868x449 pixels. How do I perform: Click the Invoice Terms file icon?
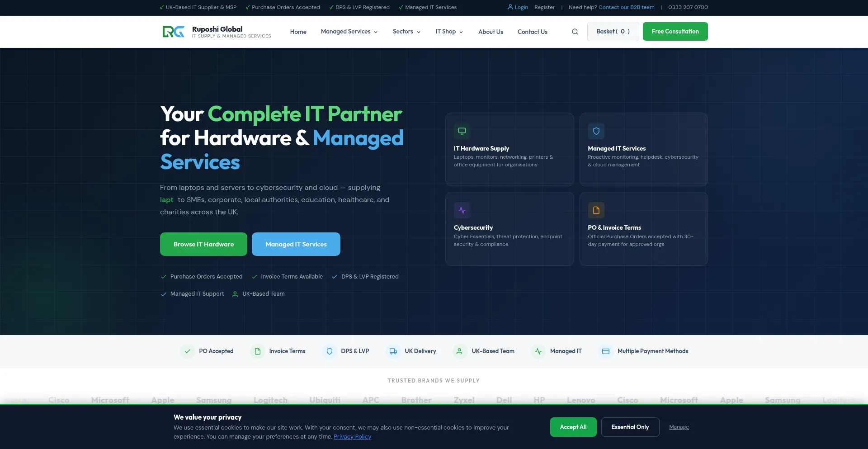click(x=258, y=351)
